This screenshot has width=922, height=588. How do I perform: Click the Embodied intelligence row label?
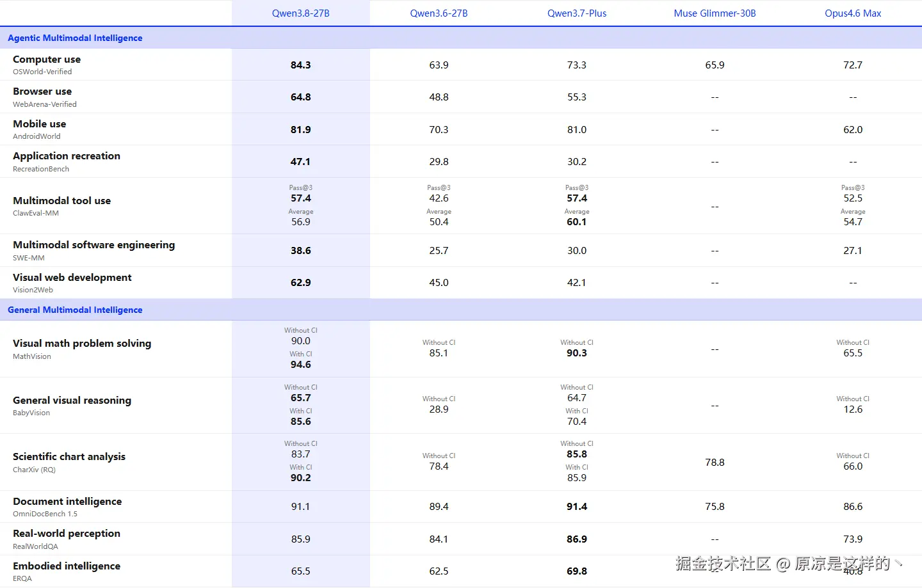67,566
